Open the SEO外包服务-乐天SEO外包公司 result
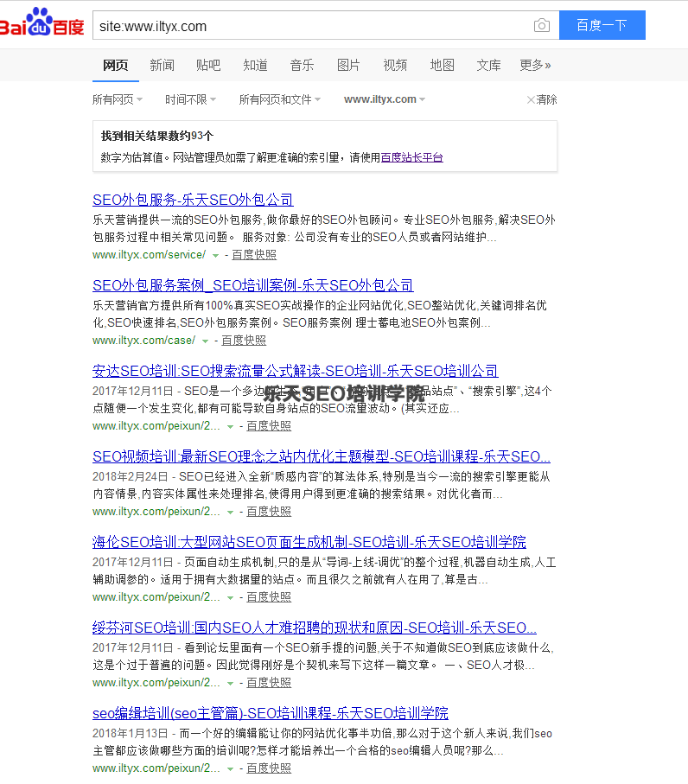Viewport: 688px width, 784px height. (193, 200)
